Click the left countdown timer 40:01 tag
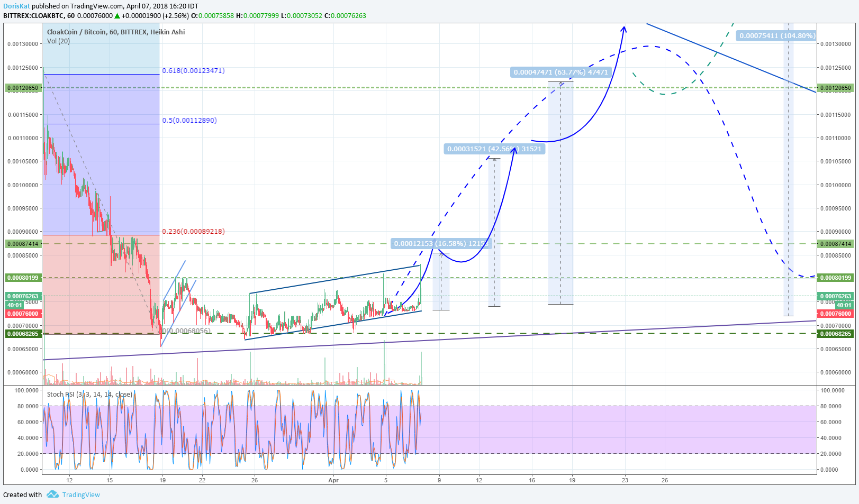 coord(14,305)
